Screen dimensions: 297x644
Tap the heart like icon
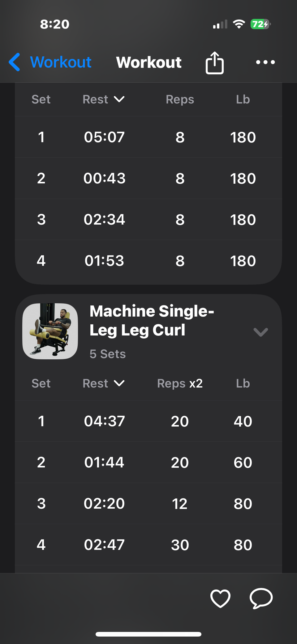(x=220, y=598)
